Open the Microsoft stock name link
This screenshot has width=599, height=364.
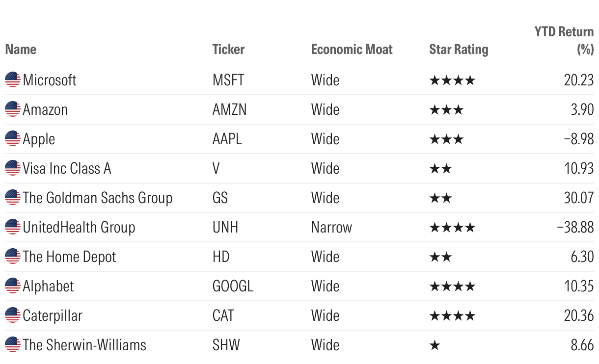pyautogui.click(x=50, y=79)
